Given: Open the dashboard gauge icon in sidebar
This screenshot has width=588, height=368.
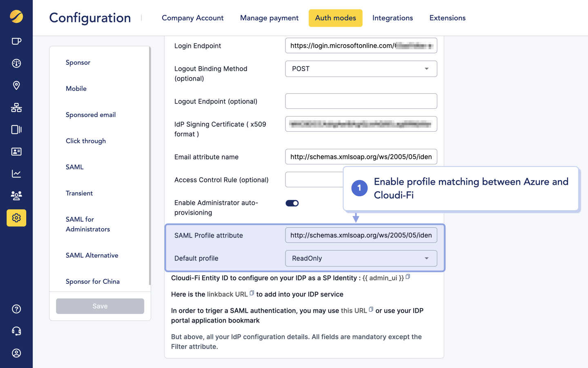Looking at the screenshot, I should click(x=16, y=63).
